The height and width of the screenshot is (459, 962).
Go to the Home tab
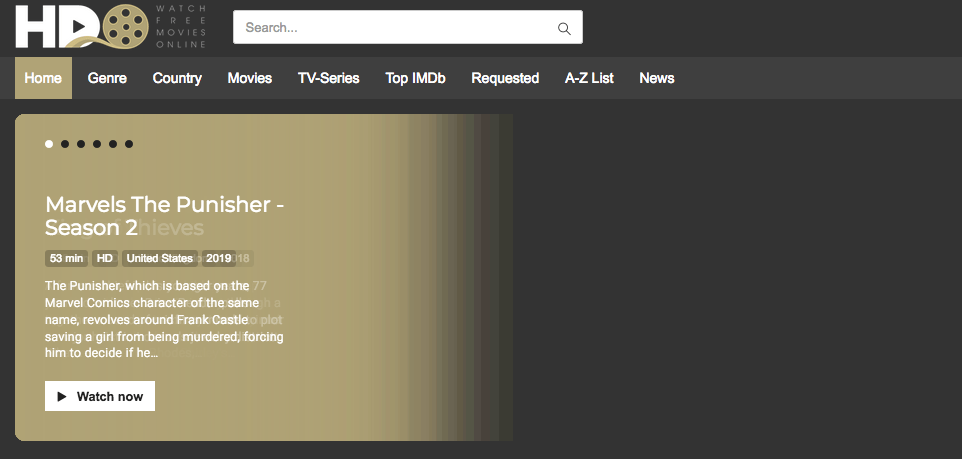tap(43, 78)
